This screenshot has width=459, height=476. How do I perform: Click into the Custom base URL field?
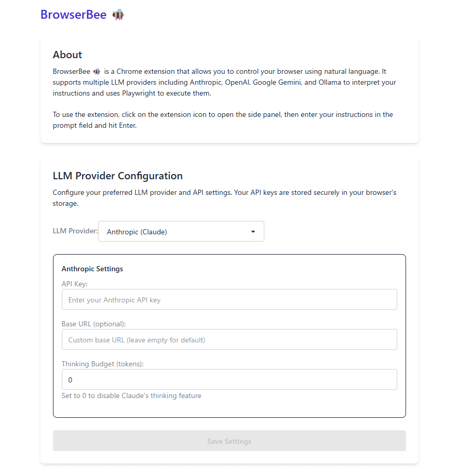pyautogui.click(x=229, y=340)
